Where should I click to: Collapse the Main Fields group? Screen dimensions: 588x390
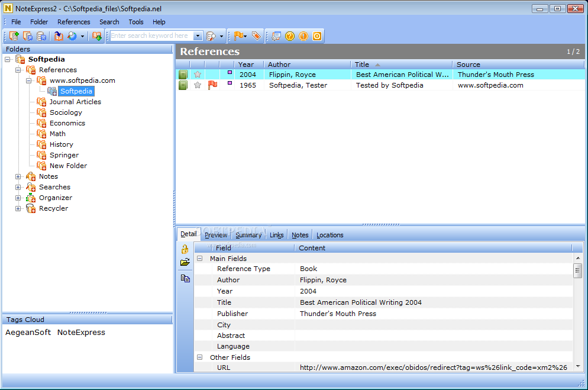(x=200, y=259)
